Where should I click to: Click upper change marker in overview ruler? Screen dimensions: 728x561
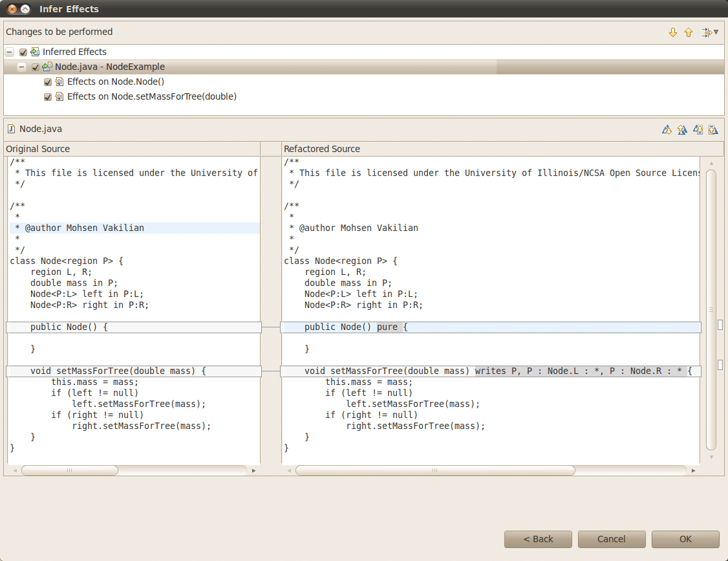(x=720, y=325)
